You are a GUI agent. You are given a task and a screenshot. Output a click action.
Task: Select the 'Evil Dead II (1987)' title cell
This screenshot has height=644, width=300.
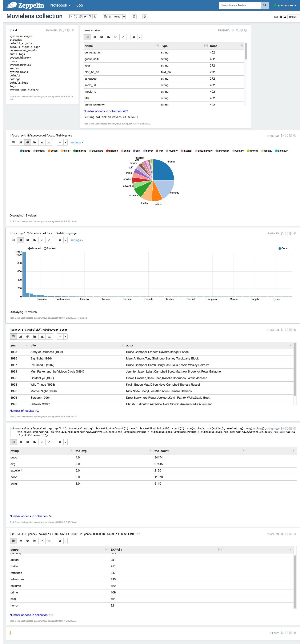click(42, 365)
